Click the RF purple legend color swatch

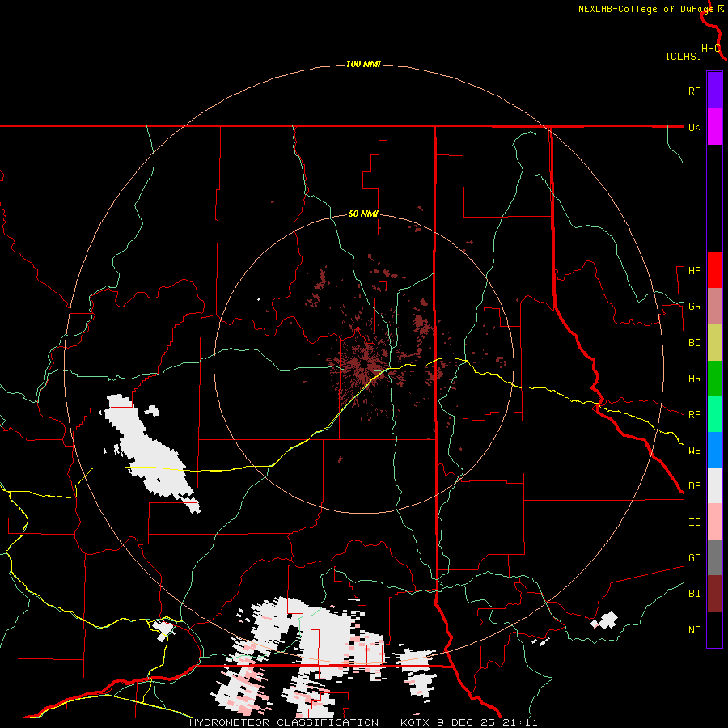pyautogui.click(x=714, y=91)
